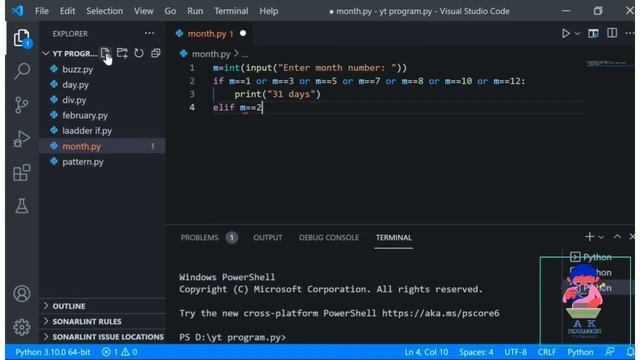The width and height of the screenshot is (640, 360).
Task: Create a New Folder in explorer
Action: click(x=122, y=53)
